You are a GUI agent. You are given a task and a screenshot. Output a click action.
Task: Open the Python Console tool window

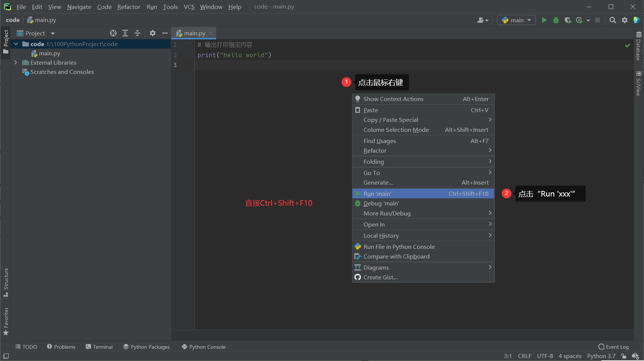(204, 347)
